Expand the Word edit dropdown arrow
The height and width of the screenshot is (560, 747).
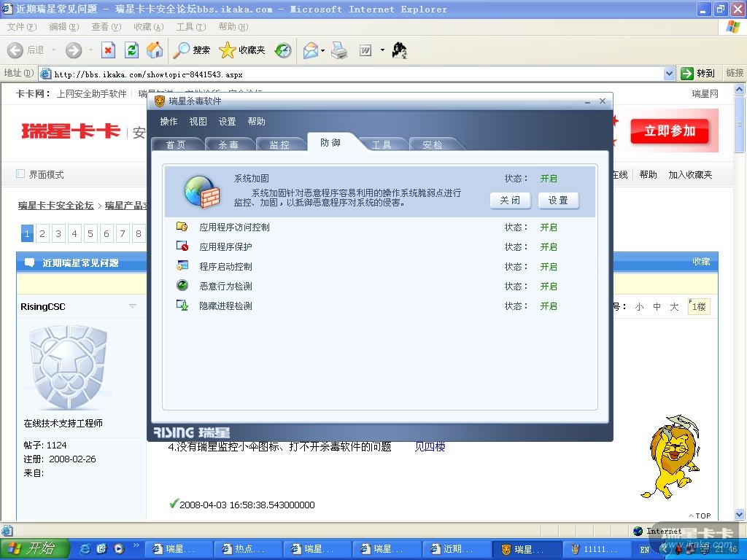coord(382,50)
